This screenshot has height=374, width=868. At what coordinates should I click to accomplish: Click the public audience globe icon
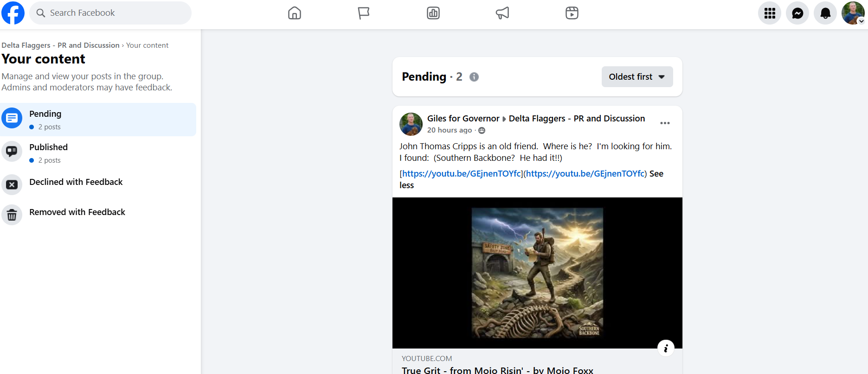[x=482, y=131]
